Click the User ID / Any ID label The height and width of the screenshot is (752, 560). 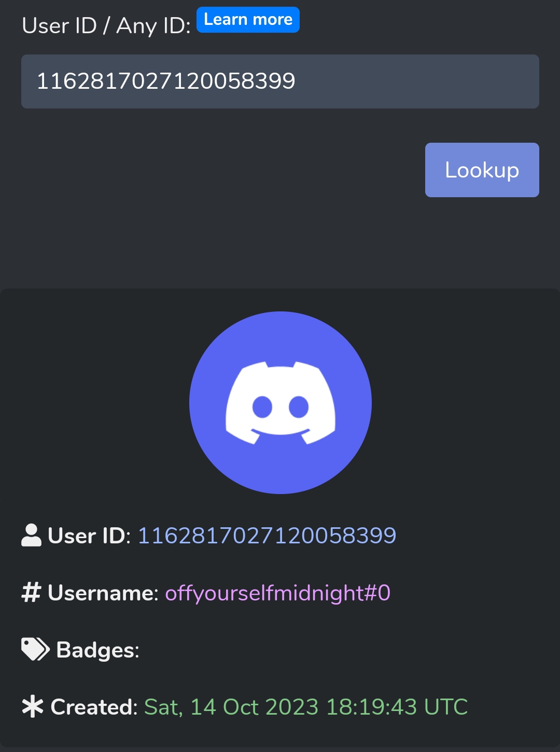pos(106,25)
